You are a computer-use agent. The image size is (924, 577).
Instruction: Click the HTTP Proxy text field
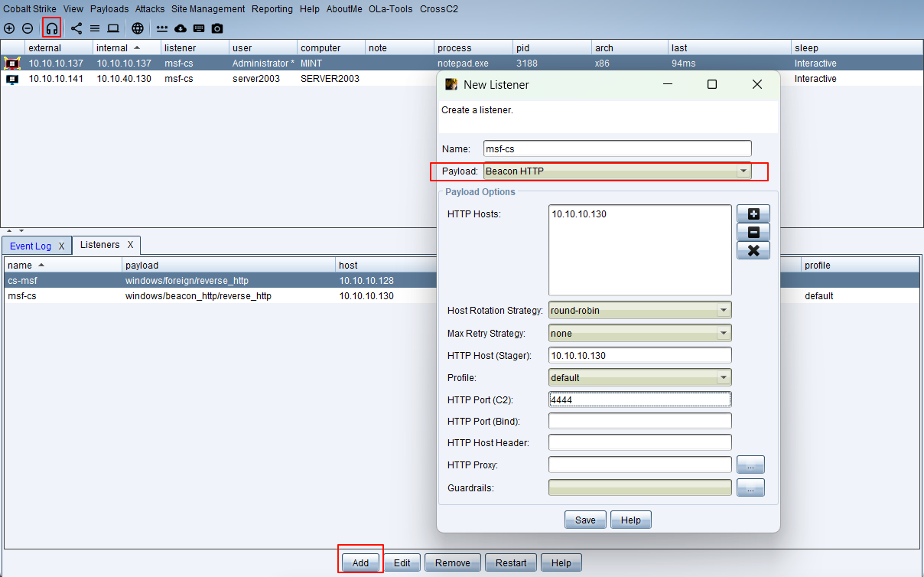[640, 465]
